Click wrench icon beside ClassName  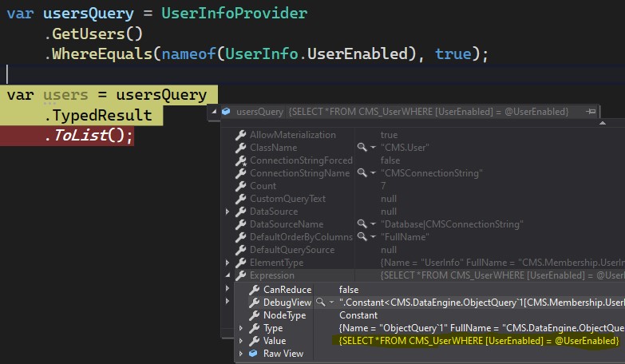[x=240, y=148]
